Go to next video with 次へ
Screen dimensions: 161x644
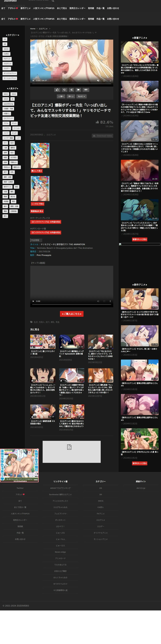(71, 96)
